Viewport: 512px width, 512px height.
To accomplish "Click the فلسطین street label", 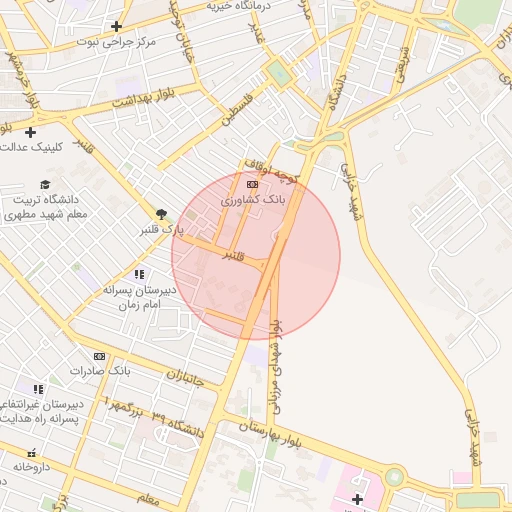I will click(237, 110).
